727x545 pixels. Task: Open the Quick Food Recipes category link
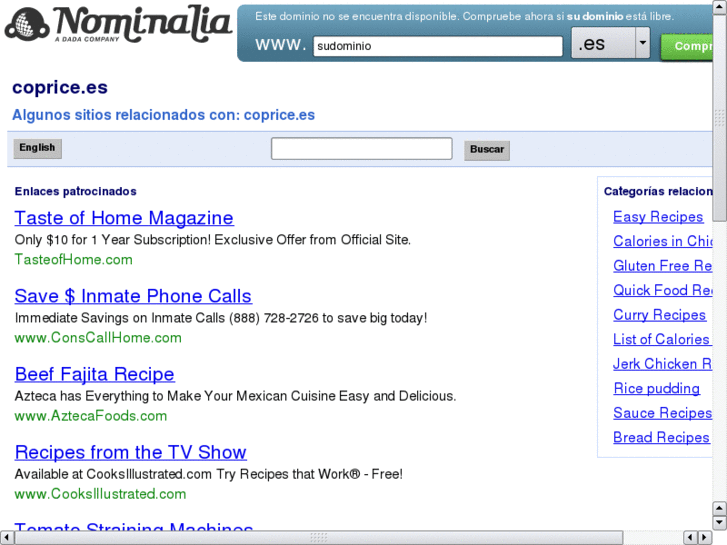[663, 290]
